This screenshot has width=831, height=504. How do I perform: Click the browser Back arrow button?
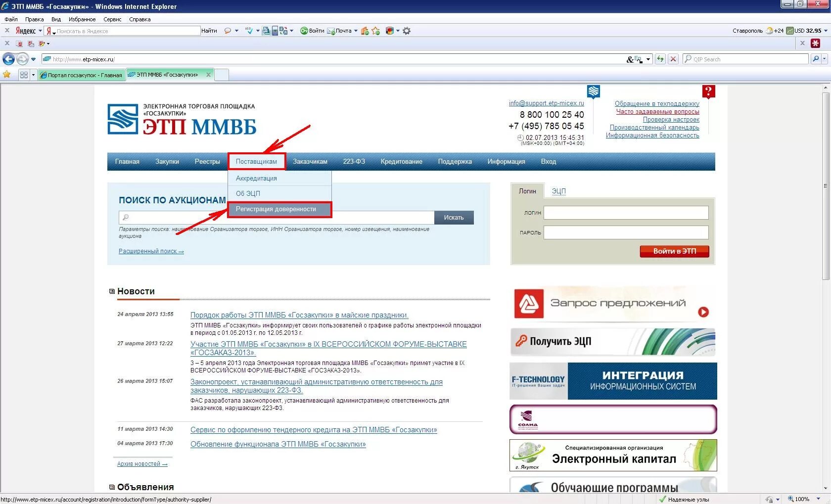[8, 59]
